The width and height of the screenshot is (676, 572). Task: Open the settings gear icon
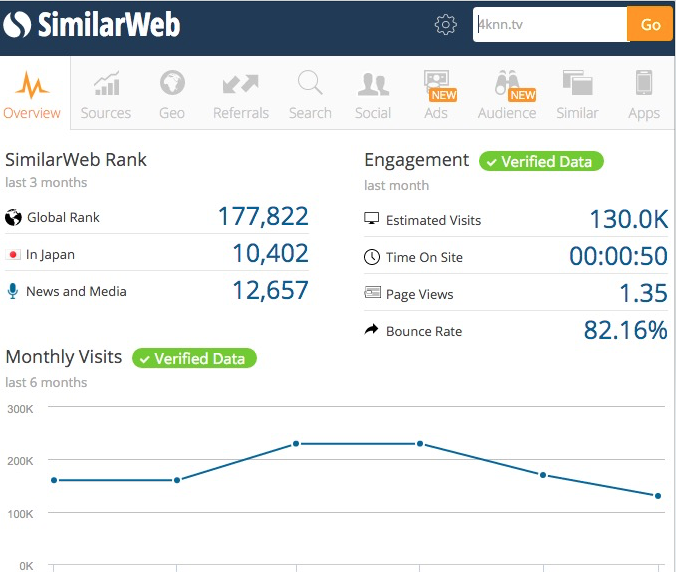click(445, 25)
